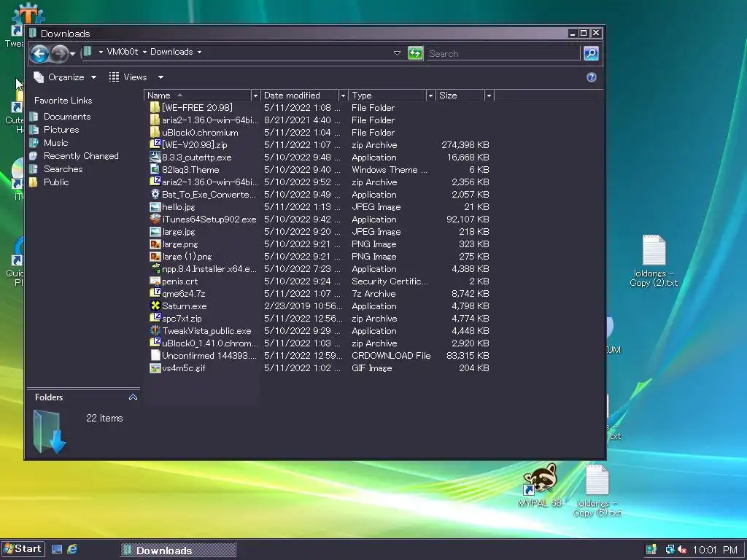Click the Downloads taskbar button
Screen dimensions: 747x560
point(178,550)
